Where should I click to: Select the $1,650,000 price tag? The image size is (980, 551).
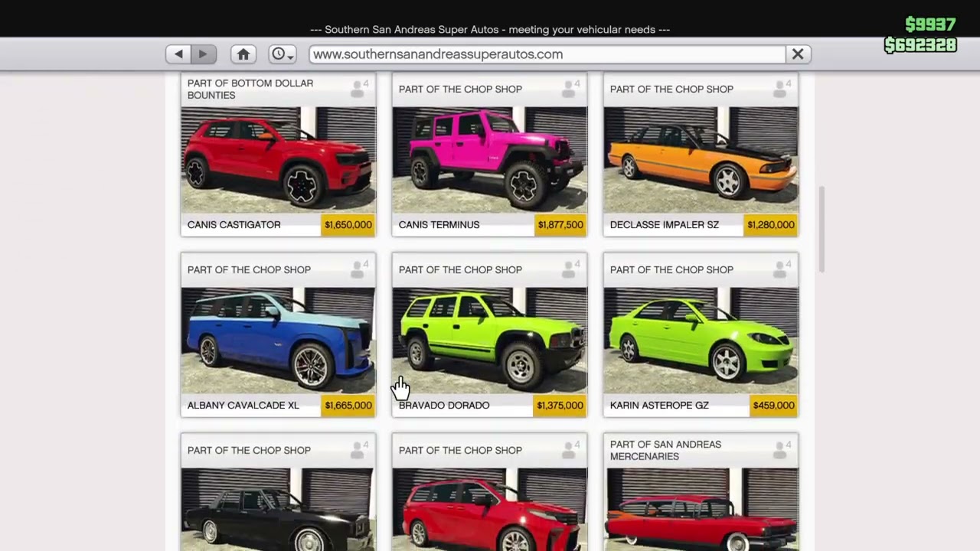click(348, 225)
